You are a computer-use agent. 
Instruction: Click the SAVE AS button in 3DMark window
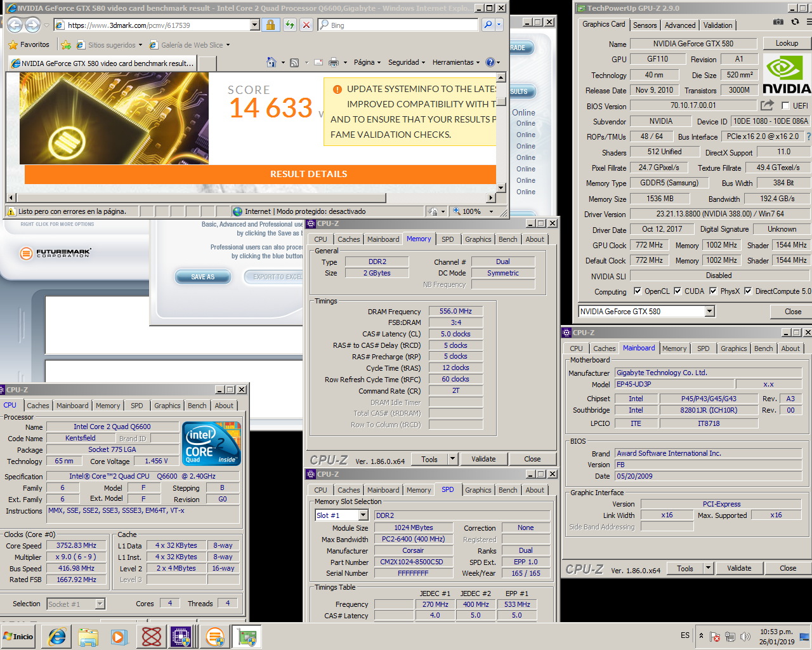click(203, 277)
